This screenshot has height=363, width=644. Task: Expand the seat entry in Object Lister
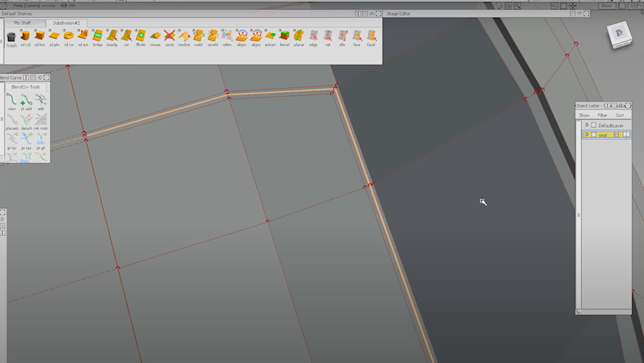587,134
